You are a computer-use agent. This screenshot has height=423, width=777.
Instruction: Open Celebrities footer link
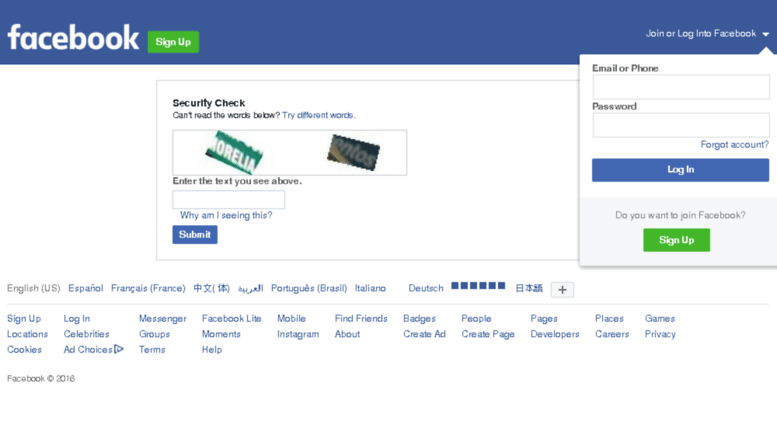[86, 334]
